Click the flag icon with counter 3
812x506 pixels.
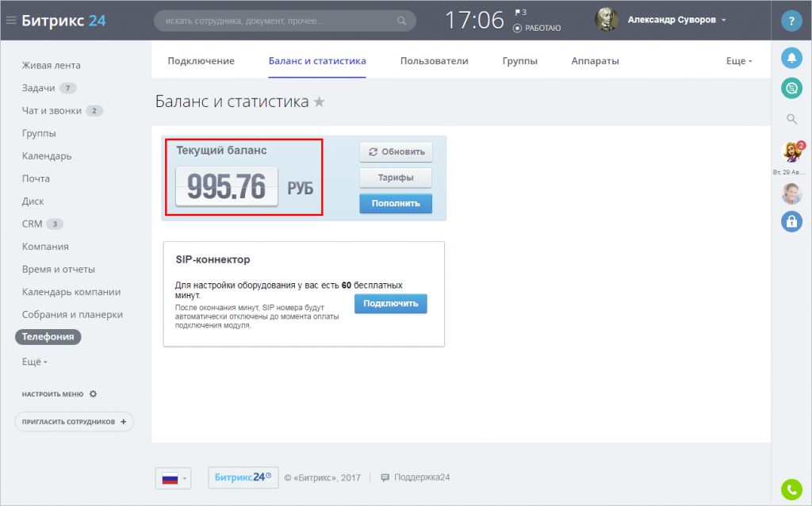pyautogui.click(x=520, y=13)
